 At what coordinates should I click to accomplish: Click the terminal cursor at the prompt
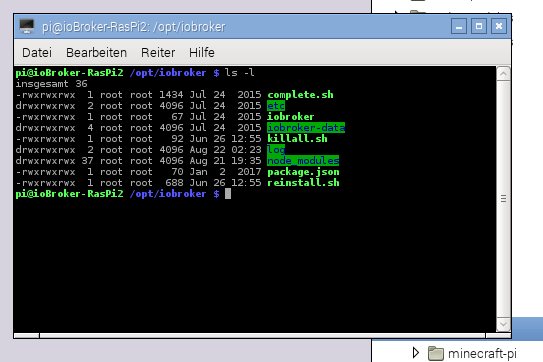[228, 194]
